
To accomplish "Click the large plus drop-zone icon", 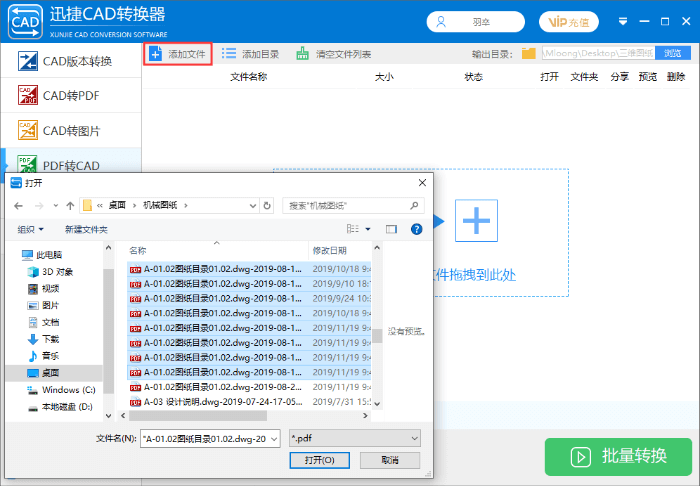I will pyautogui.click(x=476, y=220).
